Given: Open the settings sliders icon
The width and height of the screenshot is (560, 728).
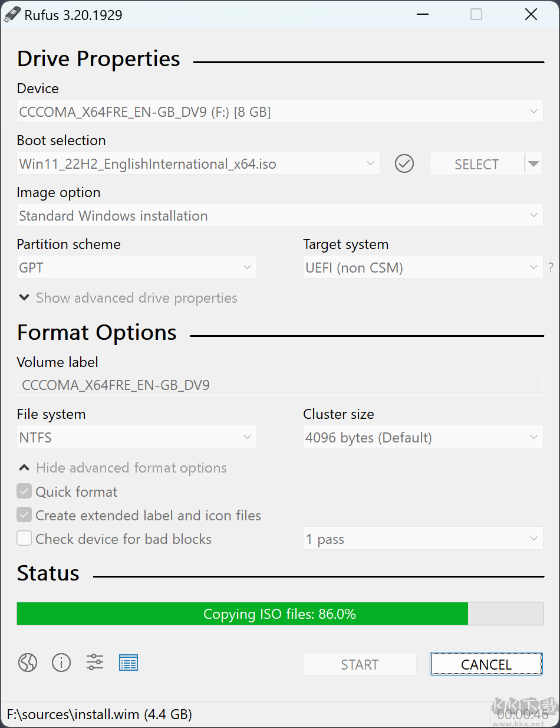Looking at the screenshot, I should pyautogui.click(x=95, y=663).
